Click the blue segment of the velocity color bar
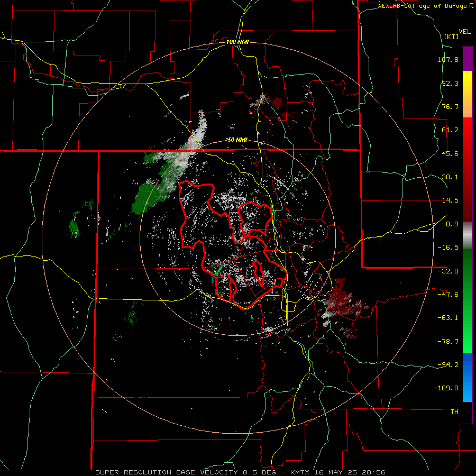This screenshot has width=476, height=476. [467, 377]
